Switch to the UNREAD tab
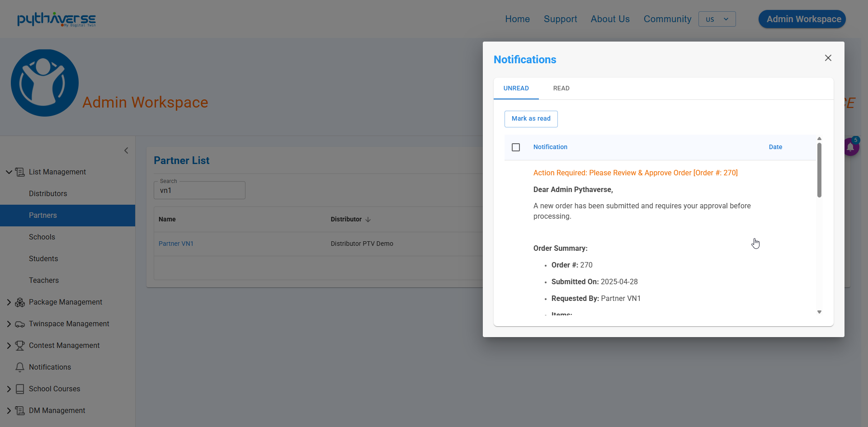This screenshot has height=427, width=868. pyautogui.click(x=516, y=89)
